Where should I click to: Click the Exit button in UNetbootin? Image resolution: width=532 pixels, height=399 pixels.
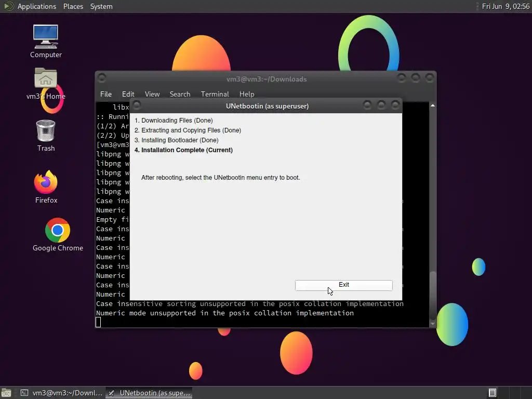pyautogui.click(x=344, y=285)
